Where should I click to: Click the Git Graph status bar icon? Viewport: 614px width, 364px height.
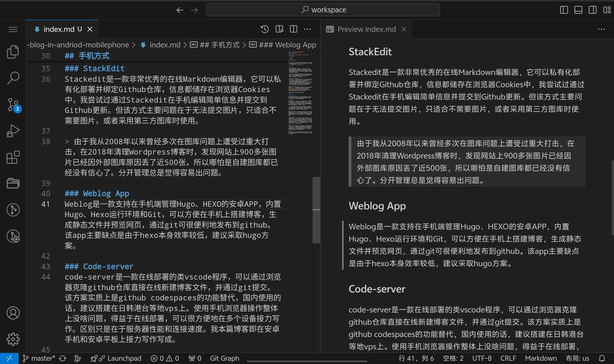coord(225,357)
